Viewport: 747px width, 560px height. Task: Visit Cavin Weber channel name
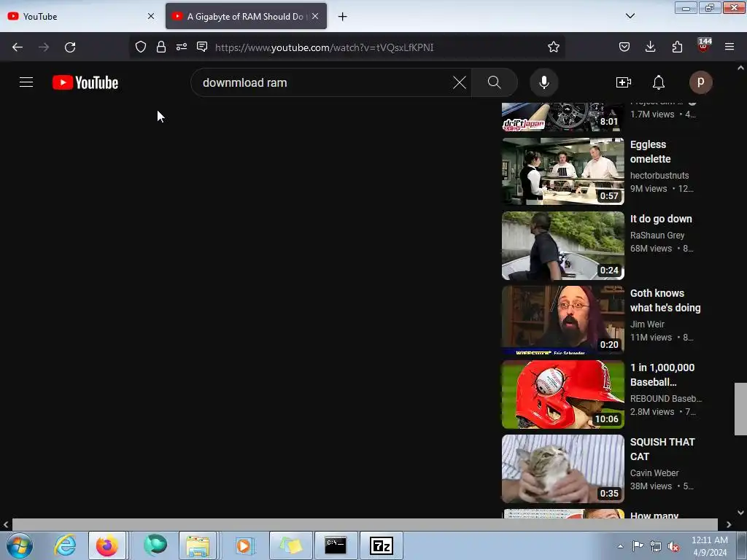654,472
